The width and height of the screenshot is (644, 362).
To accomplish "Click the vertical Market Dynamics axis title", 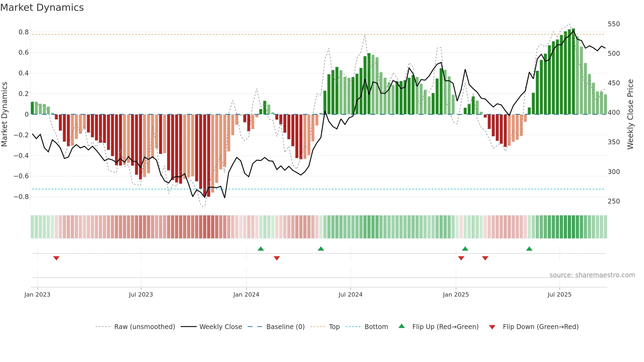I will [5, 114].
